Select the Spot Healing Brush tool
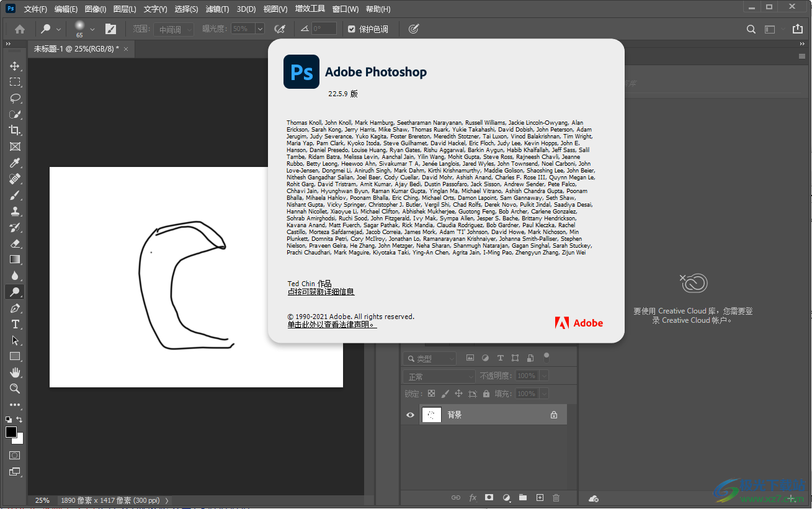 point(15,179)
